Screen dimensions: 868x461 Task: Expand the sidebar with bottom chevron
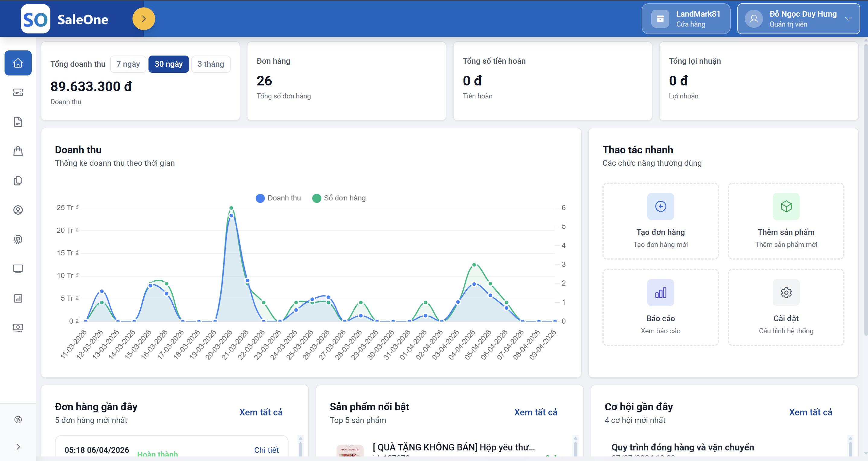(18, 447)
